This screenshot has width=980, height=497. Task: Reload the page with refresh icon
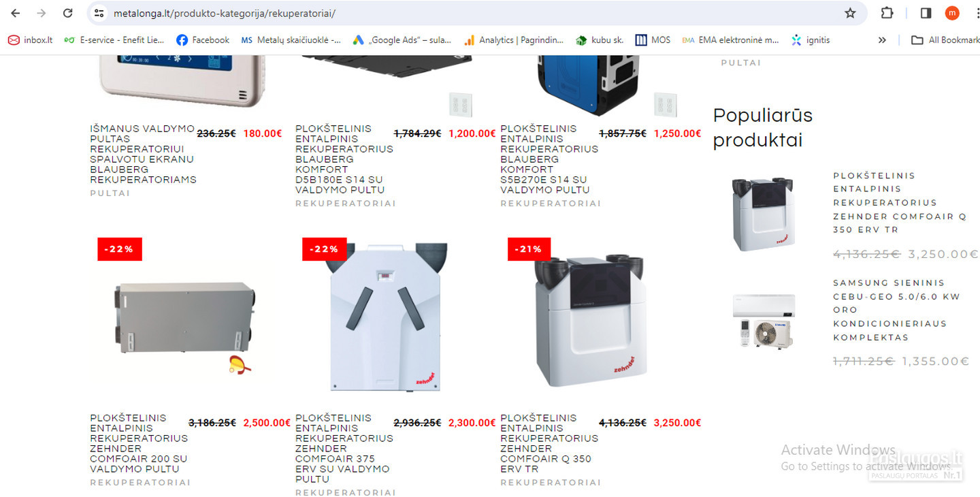(67, 13)
